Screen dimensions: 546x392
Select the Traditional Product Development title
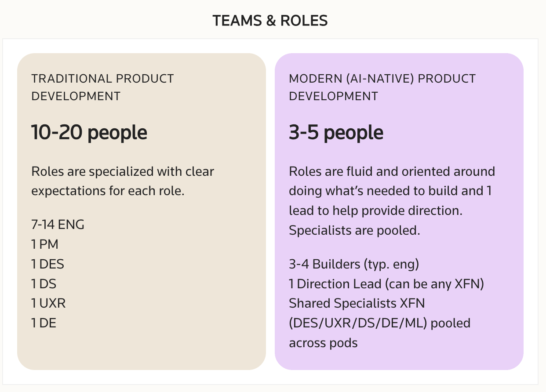pyautogui.click(x=103, y=87)
